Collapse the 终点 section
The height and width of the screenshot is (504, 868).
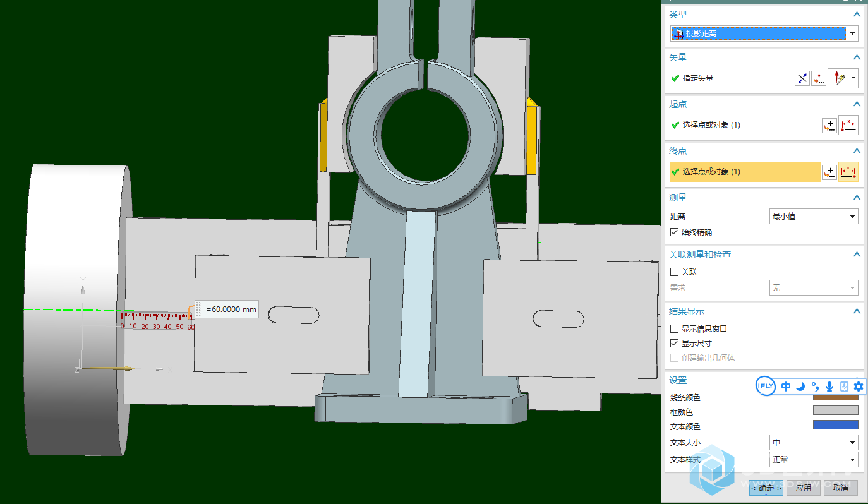coord(857,151)
